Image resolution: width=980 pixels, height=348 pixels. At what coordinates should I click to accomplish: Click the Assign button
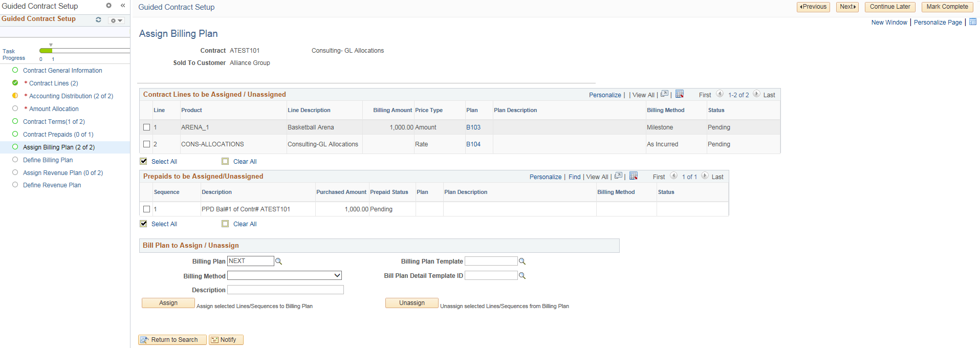tap(168, 303)
